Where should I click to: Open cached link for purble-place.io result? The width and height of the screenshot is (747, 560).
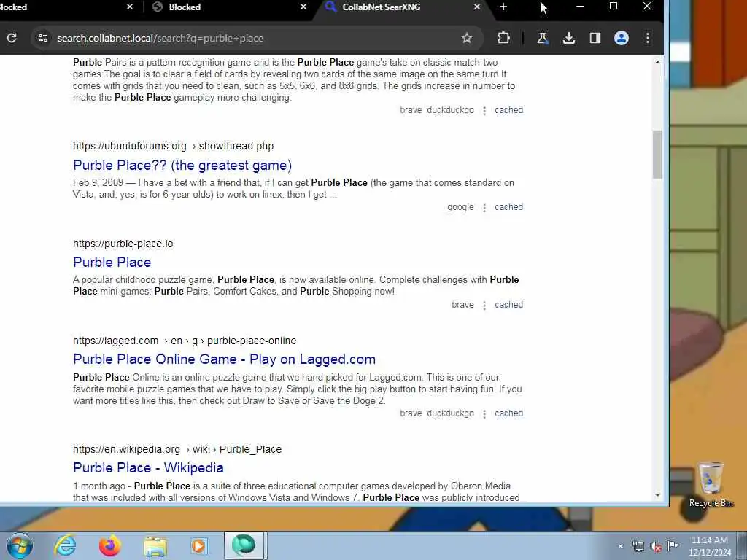(x=508, y=305)
